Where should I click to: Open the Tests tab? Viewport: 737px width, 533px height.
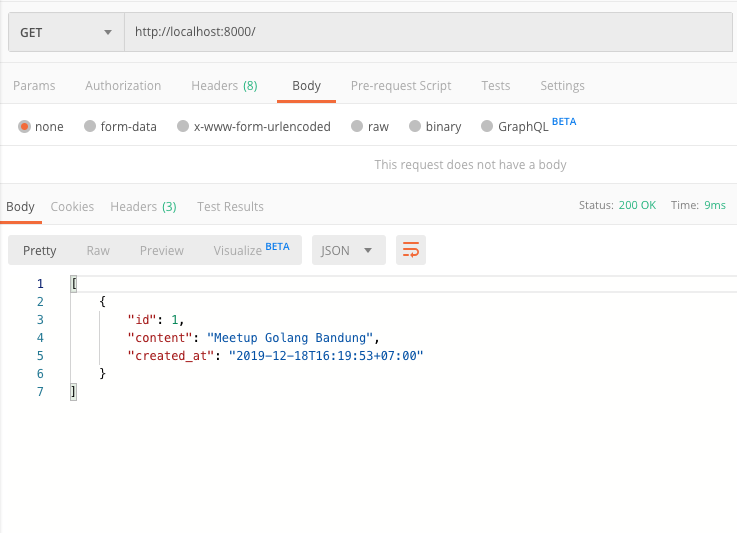(x=495, y=86)
